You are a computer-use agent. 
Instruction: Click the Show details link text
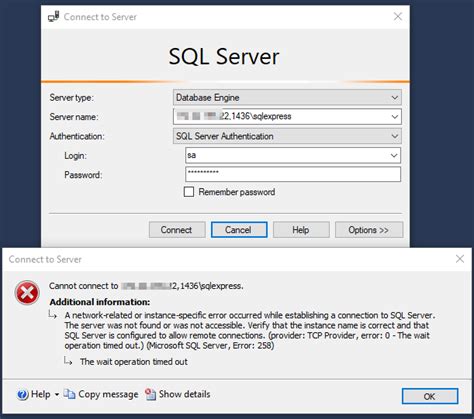point(184,394)
